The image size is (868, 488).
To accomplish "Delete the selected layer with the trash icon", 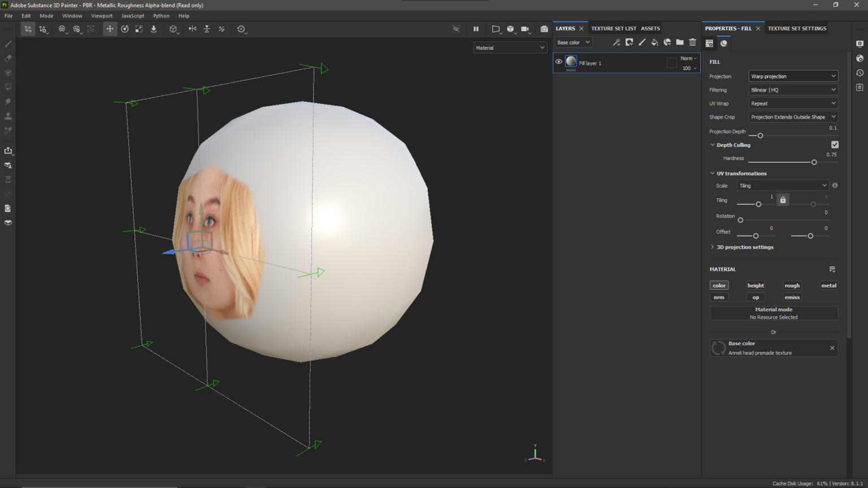I will tap(693, 42).
